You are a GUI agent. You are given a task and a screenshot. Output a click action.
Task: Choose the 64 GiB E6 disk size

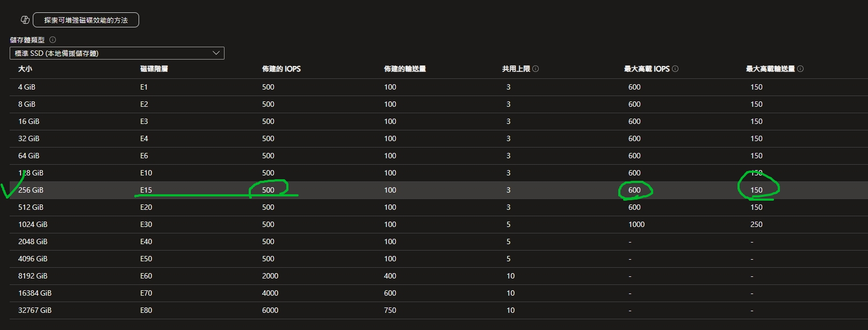tap(29, 156)
